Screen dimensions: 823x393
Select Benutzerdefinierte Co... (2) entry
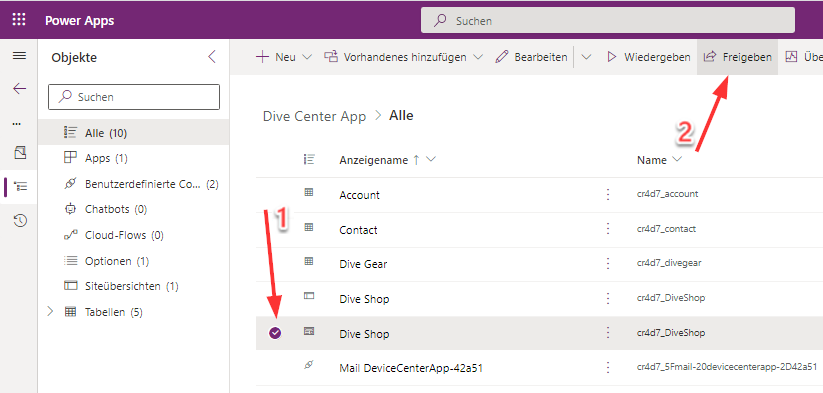point(134,184)
